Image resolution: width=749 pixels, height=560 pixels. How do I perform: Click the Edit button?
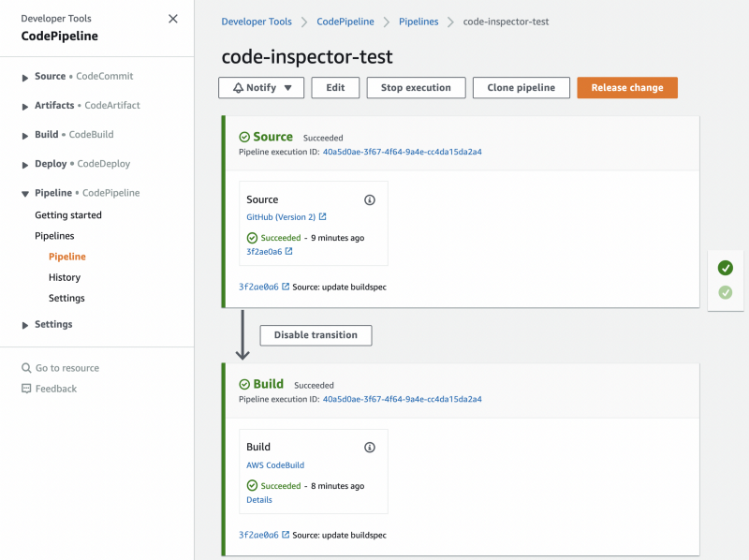(x=335, y=88)
